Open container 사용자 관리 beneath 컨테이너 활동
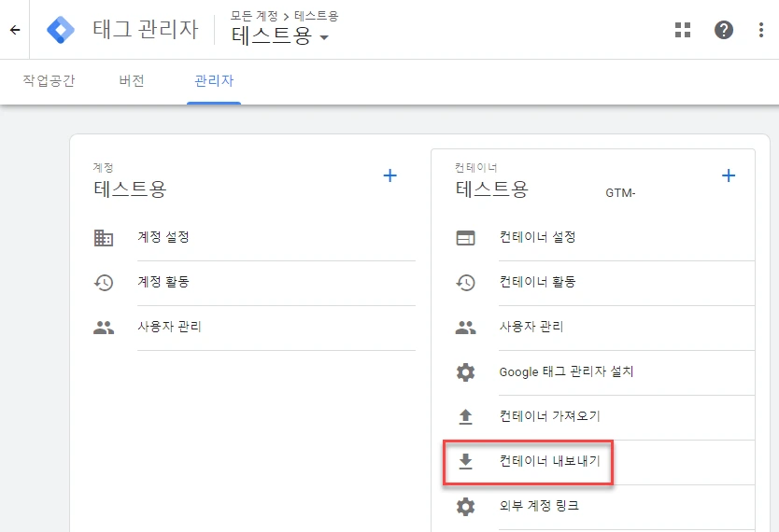 pos(531,327)
